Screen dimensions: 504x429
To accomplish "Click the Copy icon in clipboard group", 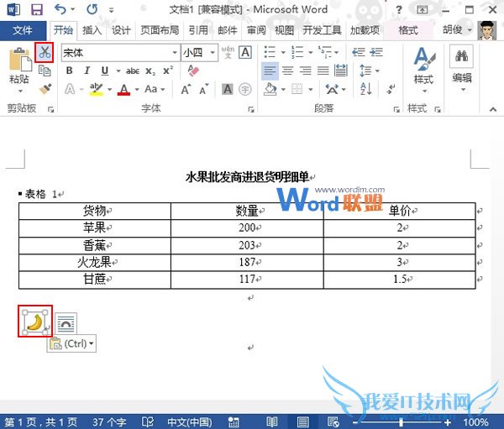I will click(x=45, y=71).
